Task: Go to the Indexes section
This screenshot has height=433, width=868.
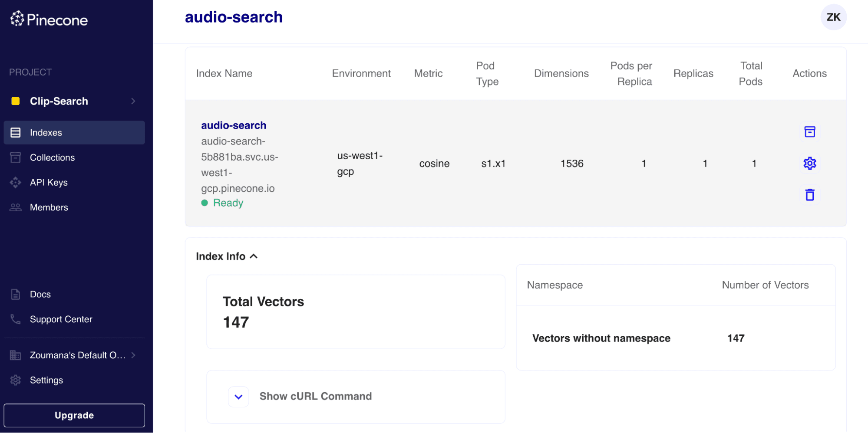Action: tap(46, 133)
